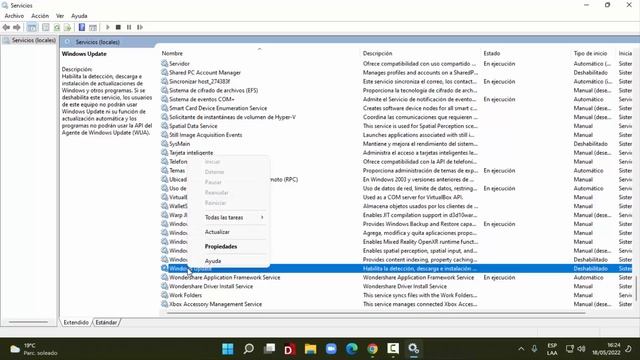Open the Windows Start button on taskbar
Screen dimensions: 640x360
pyautogui.click(x=228, y=349)
